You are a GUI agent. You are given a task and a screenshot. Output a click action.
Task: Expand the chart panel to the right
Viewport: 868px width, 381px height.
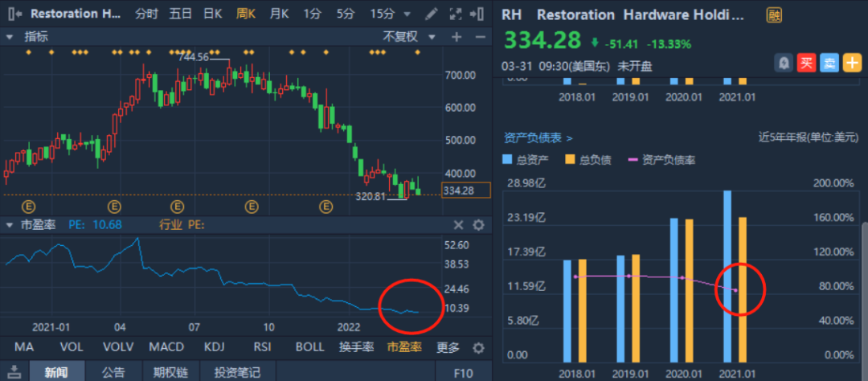point(476,14)
